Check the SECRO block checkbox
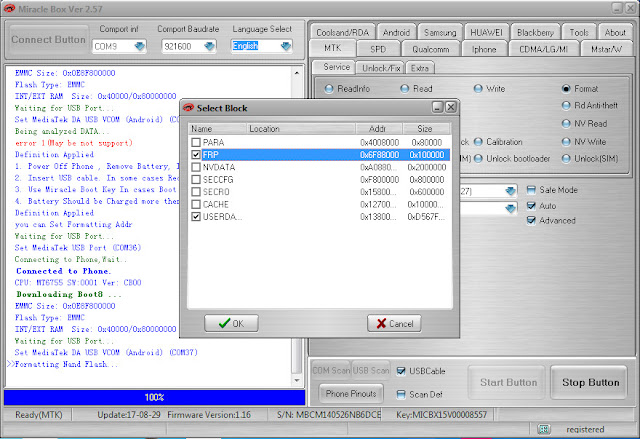Viewport: 640px width, 439px height. (x=196, y=191)
